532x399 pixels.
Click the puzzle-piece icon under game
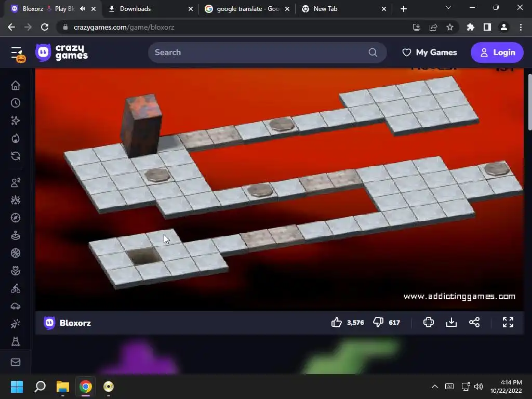coord(429,322)
